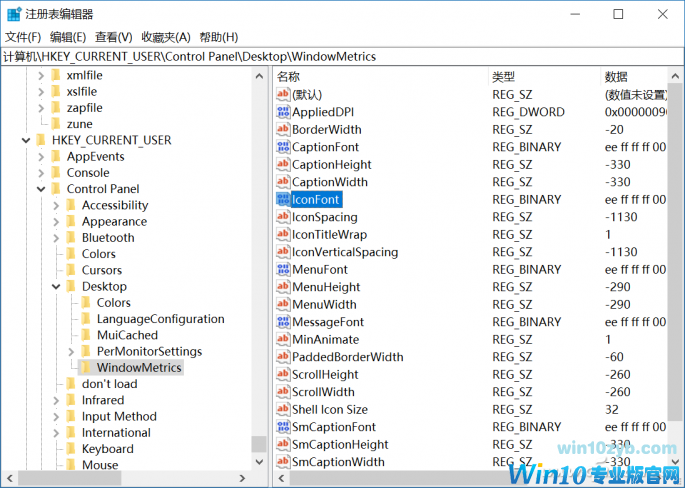Click the tree pane scroll up arrow
The height and width of the screenshot is (488, 685).
[x=259, y=76]
